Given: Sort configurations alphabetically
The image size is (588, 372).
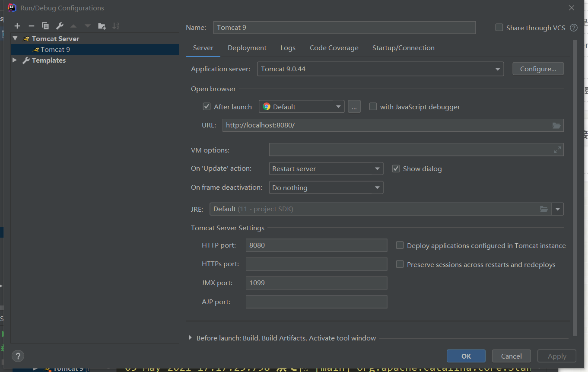Looking at the screenshot, I should coord(116,26).
